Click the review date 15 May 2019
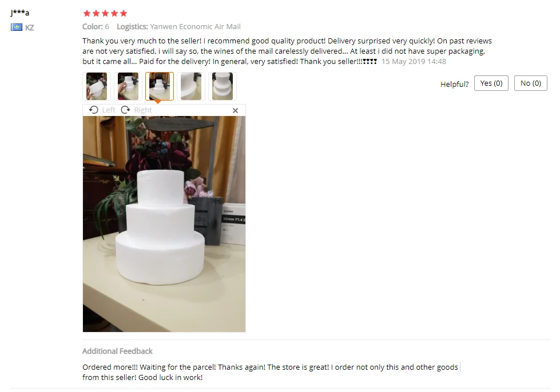 click(403, 61)
